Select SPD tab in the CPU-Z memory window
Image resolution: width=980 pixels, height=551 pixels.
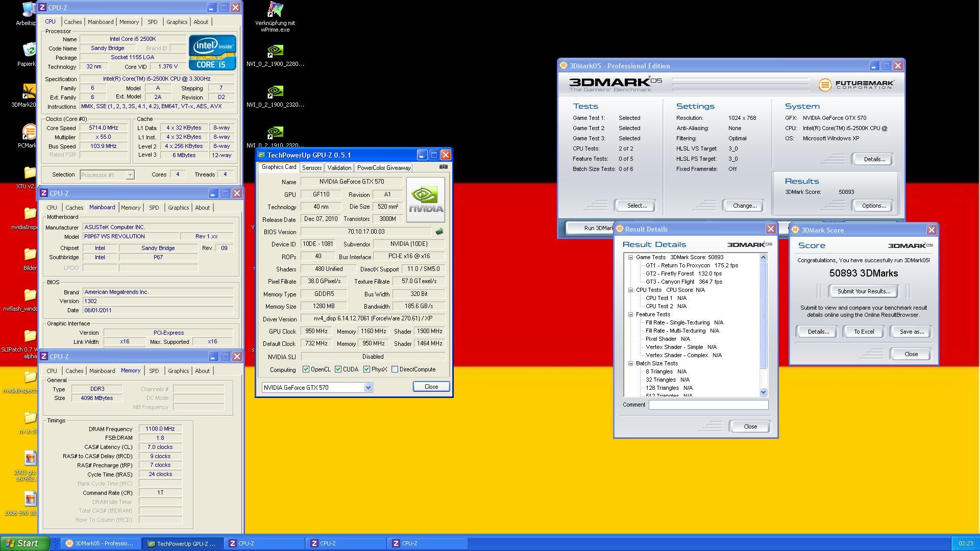click(154, 371)
